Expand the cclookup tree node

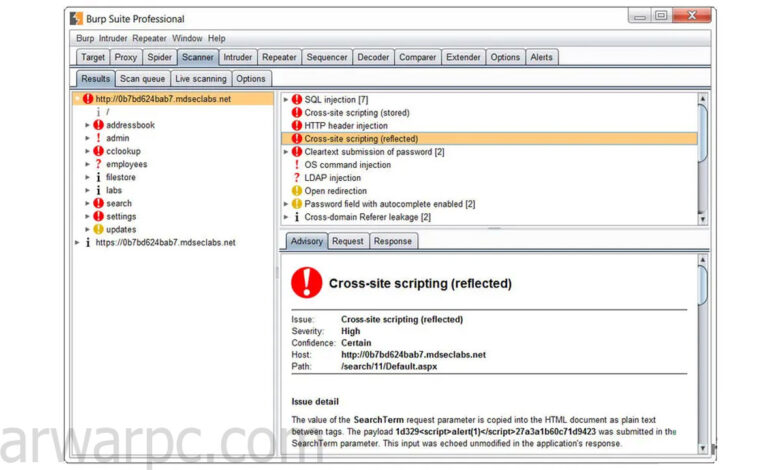click(87, 151)
